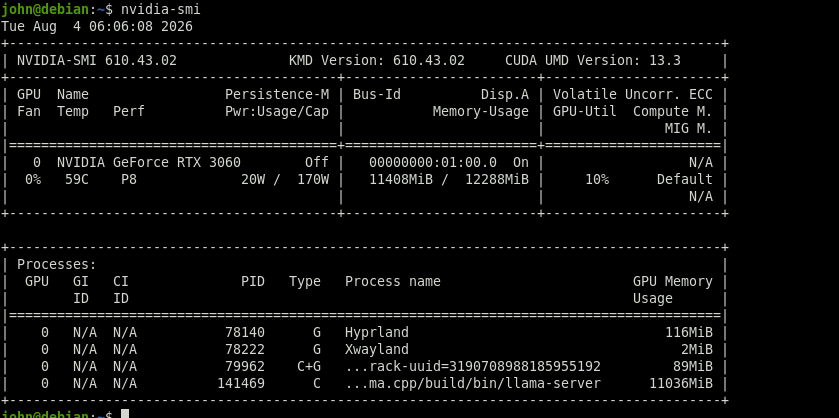The height and width of the screenshot is (418, 839).
Task: Click the bus id "00000000:01:00.0"
Action: point(433,162)
